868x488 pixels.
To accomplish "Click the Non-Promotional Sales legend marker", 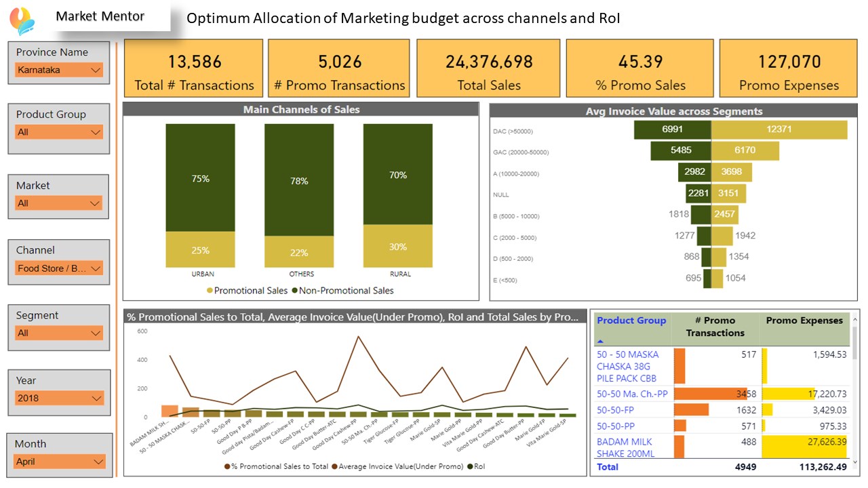I will [x=295, y=291].
